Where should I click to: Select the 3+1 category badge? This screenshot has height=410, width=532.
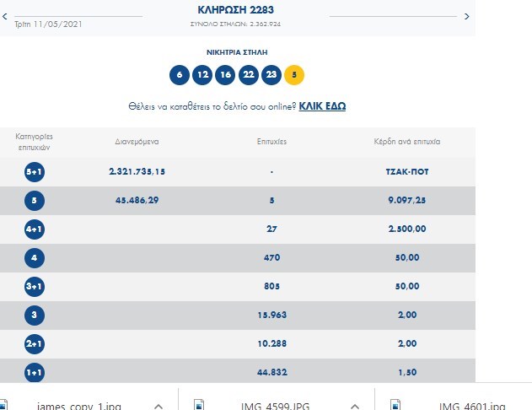coord(36,287)
